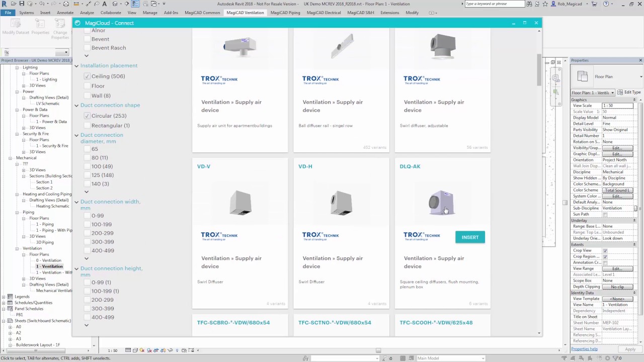Screen dimensions: 644x362
Task: Click the INSERT button on DLQ-AK card
Action: 470,237
